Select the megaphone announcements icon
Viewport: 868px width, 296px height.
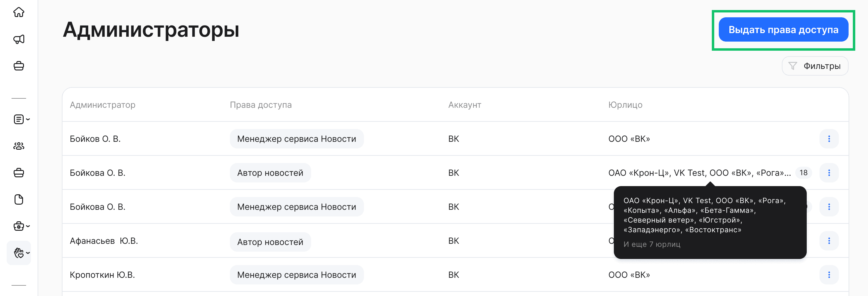pyautogui.click(x=19, y=39)
